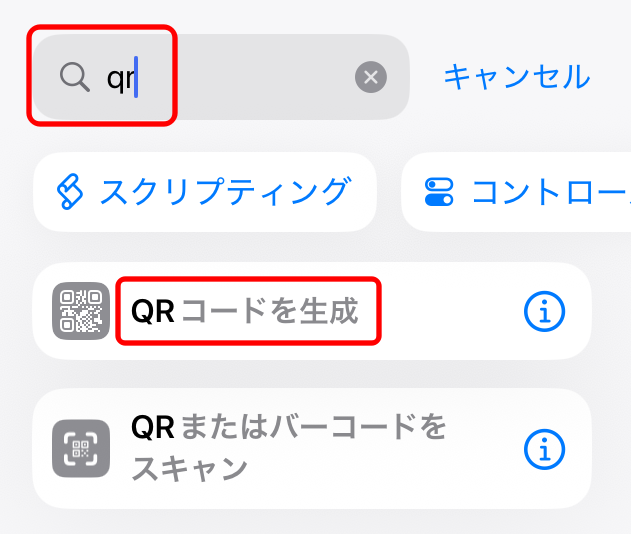Place cursor after the typed qr text
631x534 pixels.
coord(136,77)
